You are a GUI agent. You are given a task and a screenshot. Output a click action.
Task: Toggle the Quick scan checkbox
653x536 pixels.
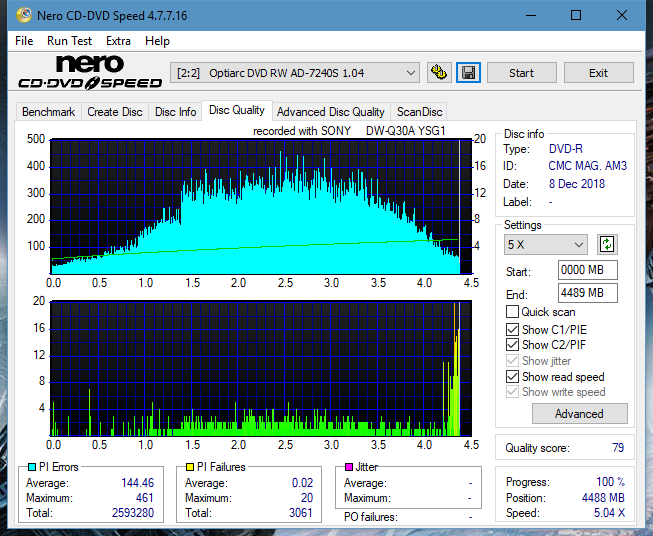coord(512,312)
